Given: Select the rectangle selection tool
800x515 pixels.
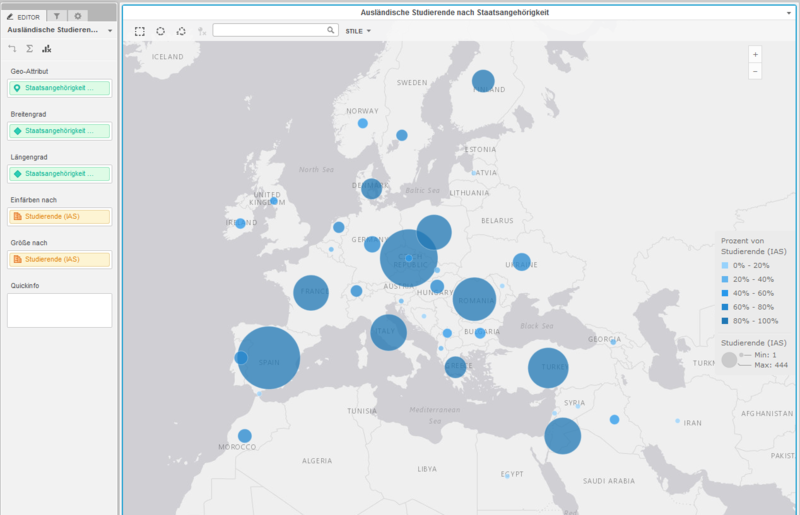Looking at the screenshot, I should (139, 31).
